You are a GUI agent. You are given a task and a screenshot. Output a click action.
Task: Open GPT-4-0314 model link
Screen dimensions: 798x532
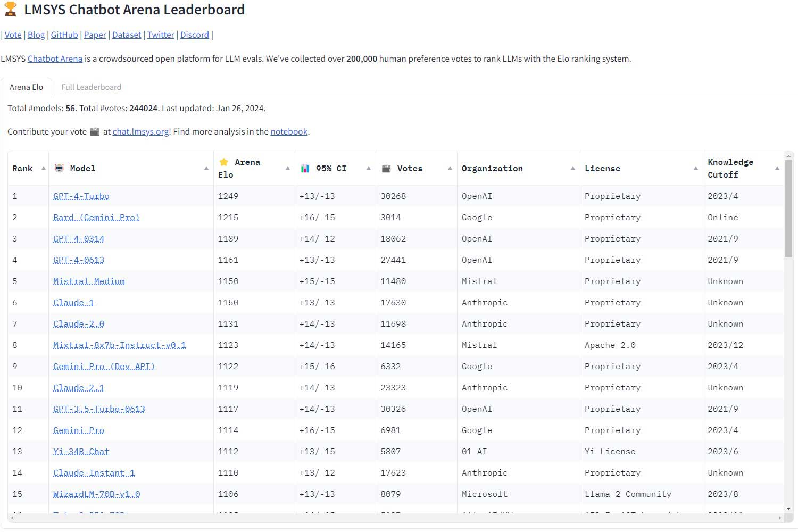[x=79, y=239]
